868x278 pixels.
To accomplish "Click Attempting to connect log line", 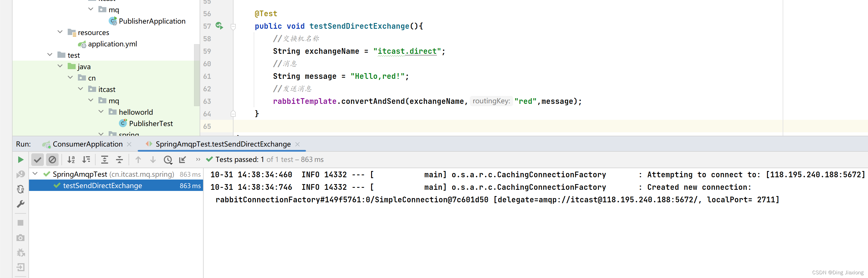I will (538, 174).
